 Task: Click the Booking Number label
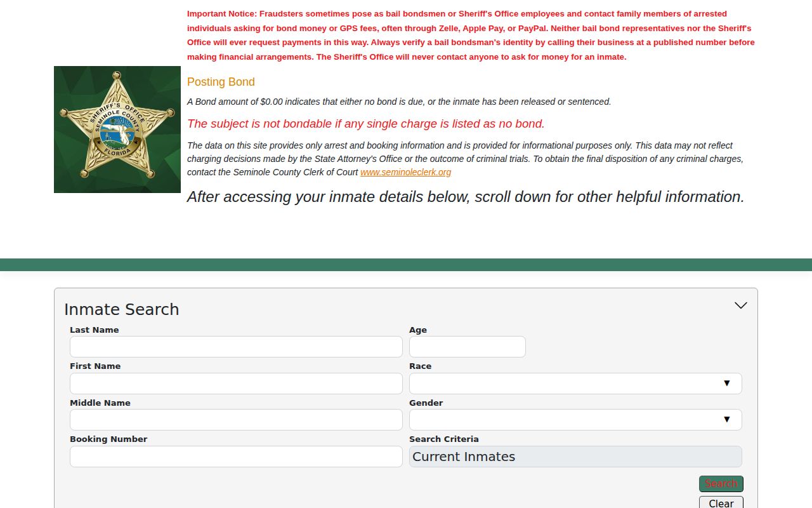point(108,439)
